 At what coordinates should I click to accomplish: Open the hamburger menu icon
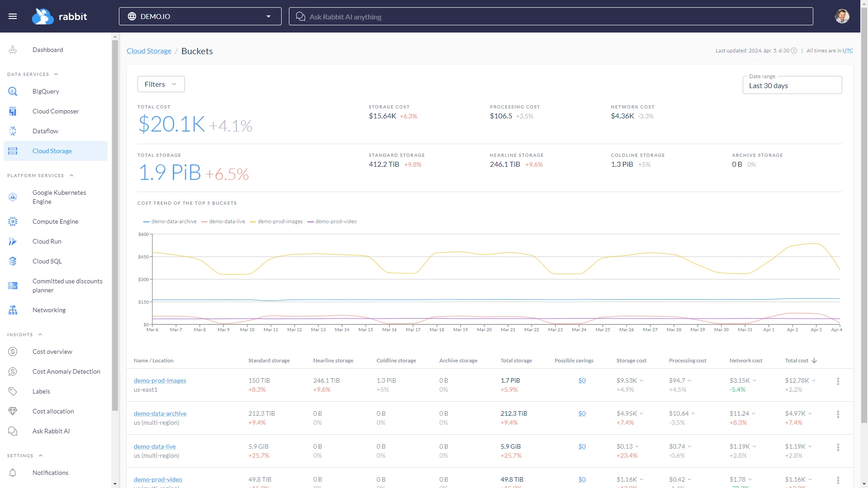[x=13, y=16]
